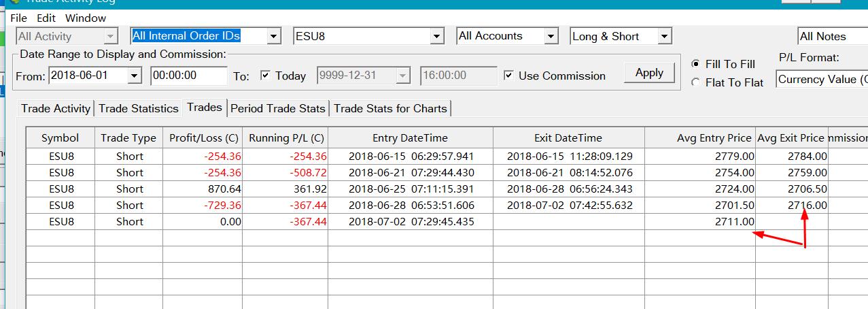
Task: Open the disabled All Activity dropdown
Action: click(111, 36)
